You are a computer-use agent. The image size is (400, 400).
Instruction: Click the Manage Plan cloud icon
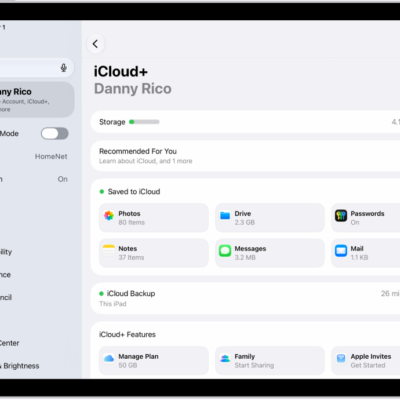coord(109,359)
